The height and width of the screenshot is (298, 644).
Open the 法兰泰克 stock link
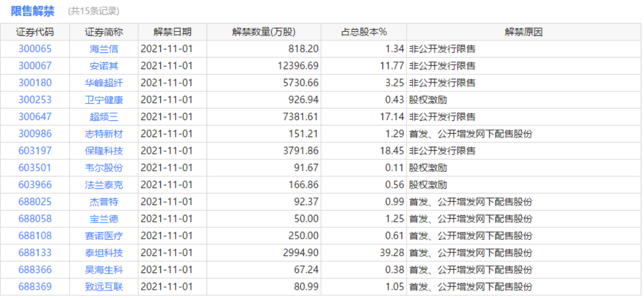tap(104, 185)
